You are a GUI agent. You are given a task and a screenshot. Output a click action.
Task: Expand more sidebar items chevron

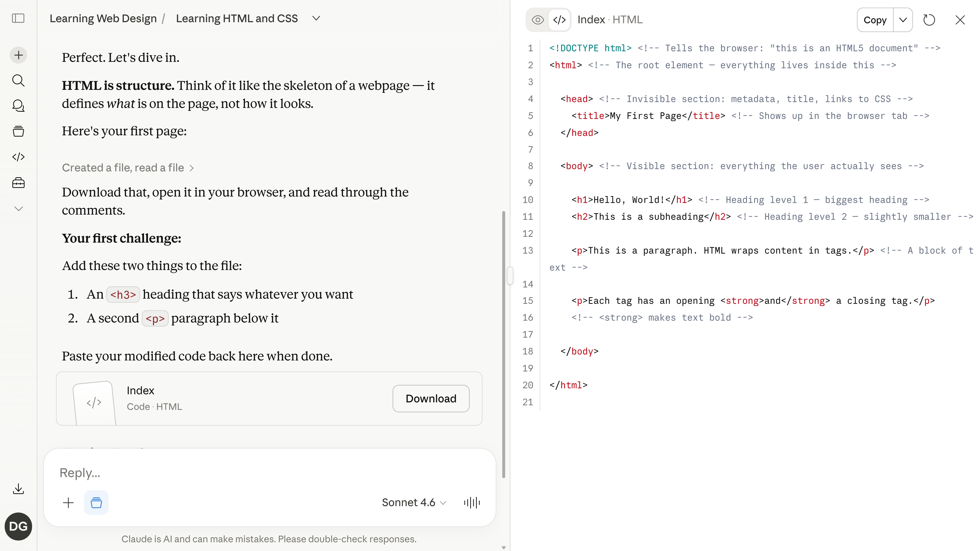pyautogui.click(x=18, y=209)
